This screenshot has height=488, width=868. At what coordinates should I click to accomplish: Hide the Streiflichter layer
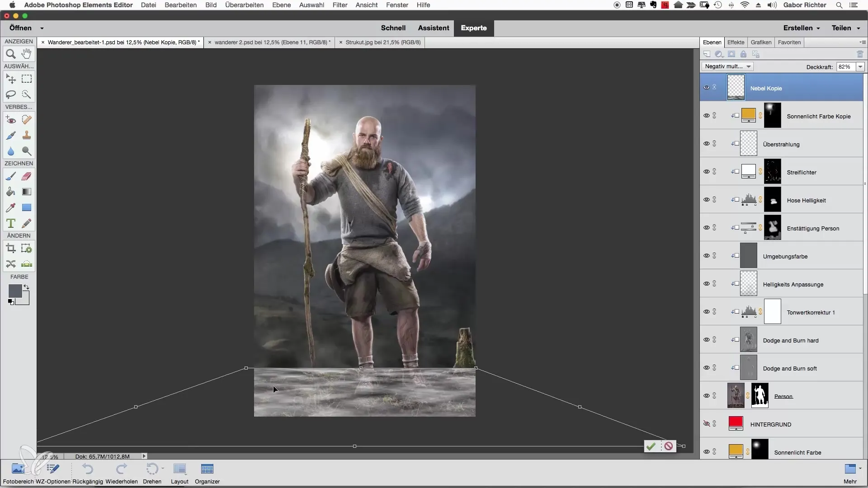pos(707,171)
